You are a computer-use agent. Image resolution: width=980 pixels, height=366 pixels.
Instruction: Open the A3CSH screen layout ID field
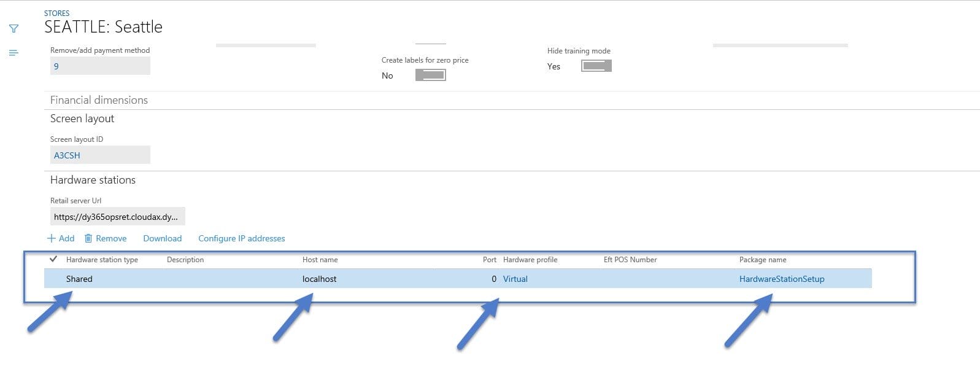99,155
